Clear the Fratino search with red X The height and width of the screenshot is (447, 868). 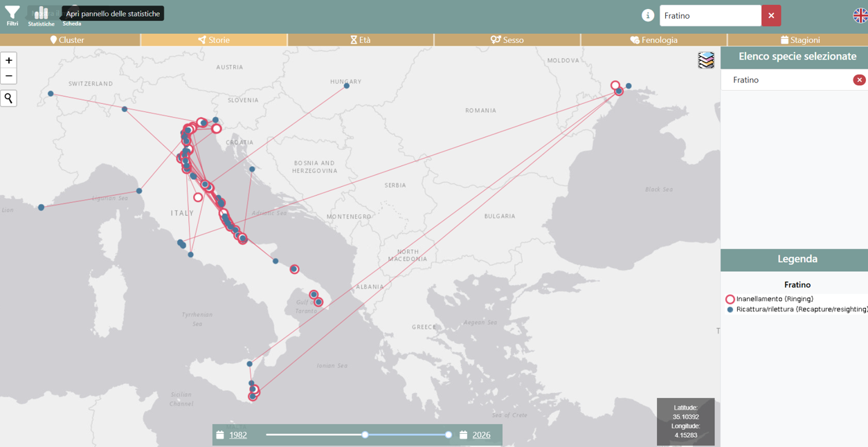771,15
